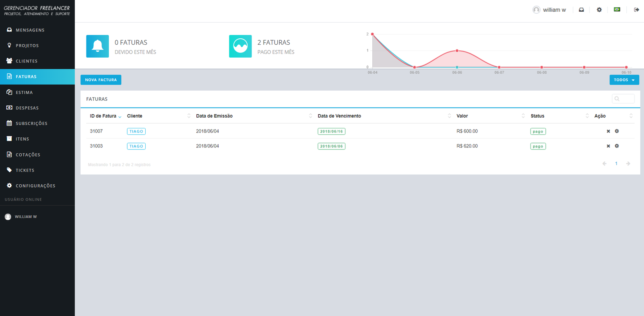Sort table by Valor column
644x316 pixels.
(x=462, y=116)
